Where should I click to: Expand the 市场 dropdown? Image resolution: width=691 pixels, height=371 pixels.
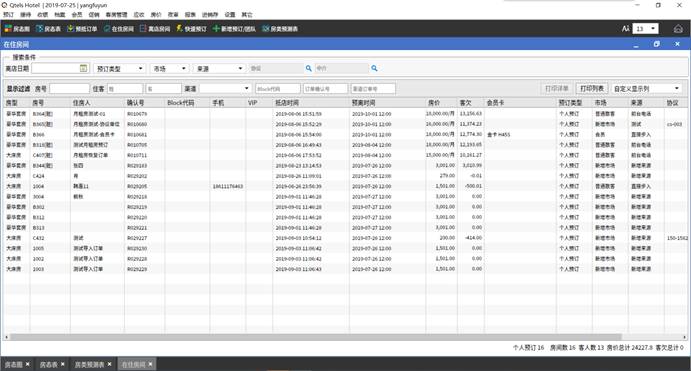184,68
